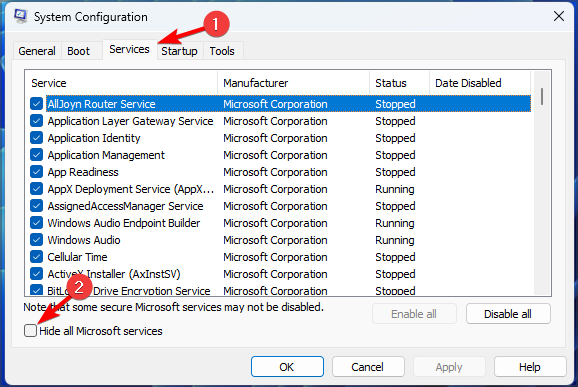Select Application Layer Gateway Service row text
The height and width of the screenshot is (387, 578).
tap(130, 121)
